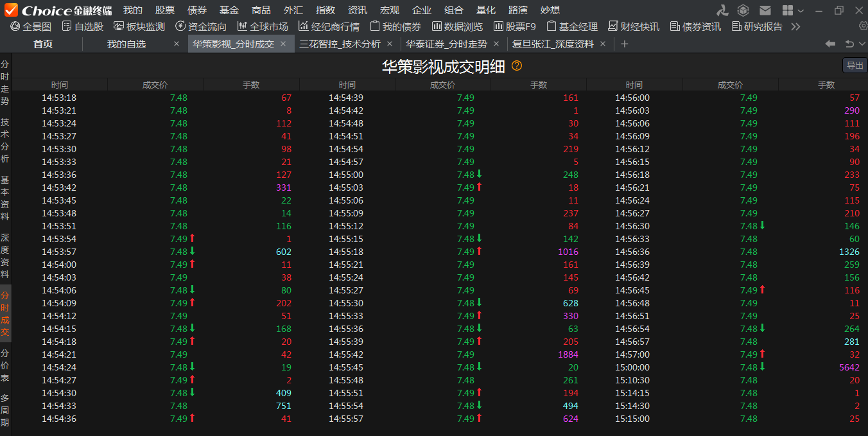Click the pinwheel icon in title bar
868x436 pixels.
click(x=723, y=10)
